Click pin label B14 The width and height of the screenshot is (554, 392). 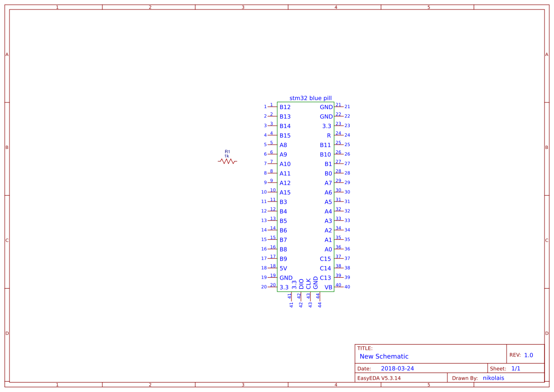[x=285, y=126]
